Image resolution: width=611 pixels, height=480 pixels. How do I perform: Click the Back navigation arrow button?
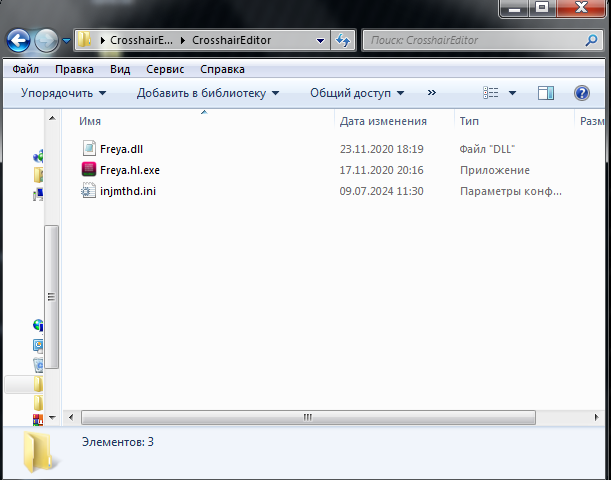[19, 41]
